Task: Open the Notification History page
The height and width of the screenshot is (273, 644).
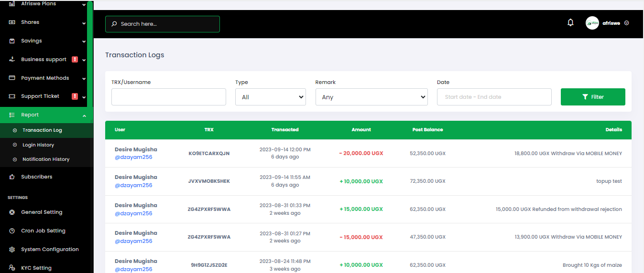Action: (x=46, y=159)
